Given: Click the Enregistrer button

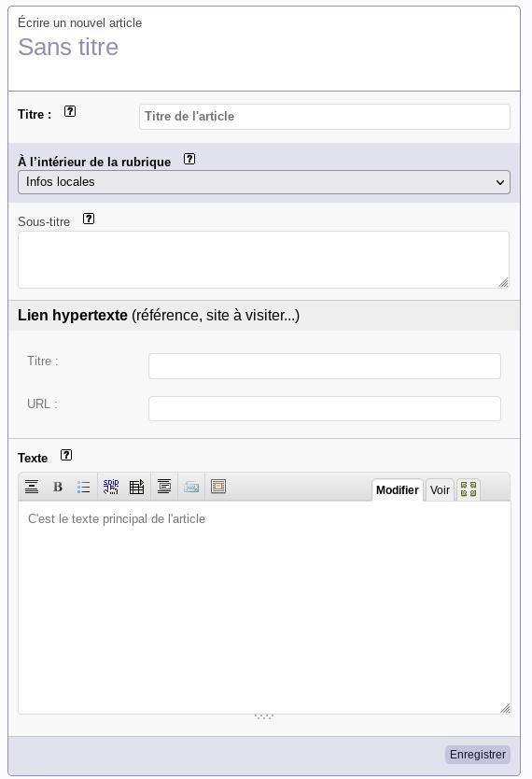Looking at the screenshot, I should pyautogui.click(x=478, y=754).
